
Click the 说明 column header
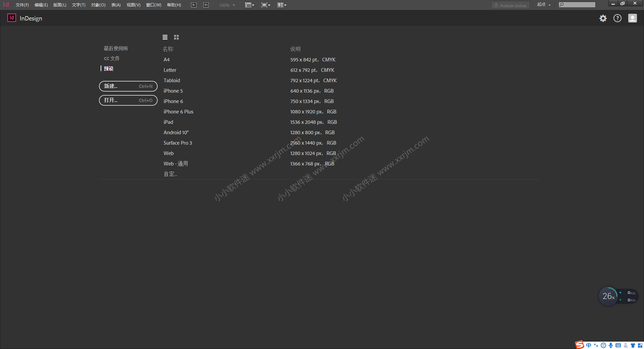296,49
